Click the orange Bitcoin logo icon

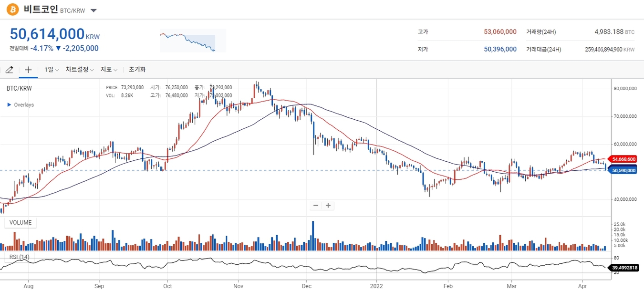(11, 9)
